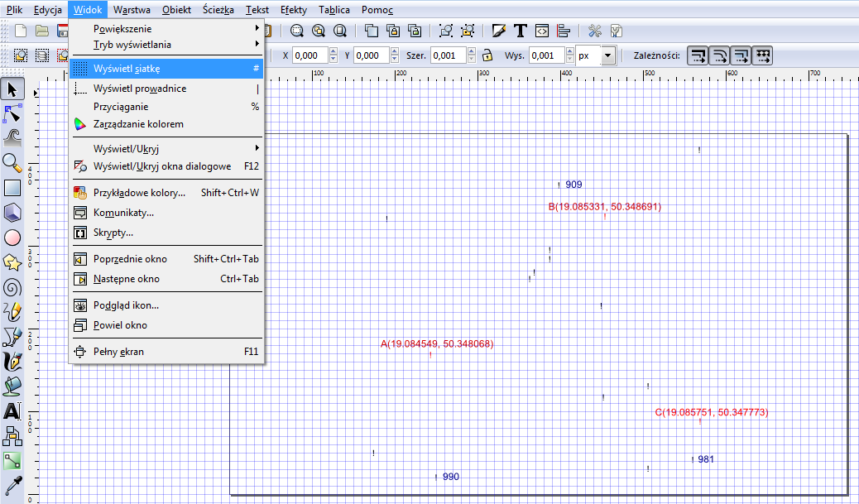The image size is (859, 504).
Task: Click Duplicate object icon
Action: [x=372, y=31]
